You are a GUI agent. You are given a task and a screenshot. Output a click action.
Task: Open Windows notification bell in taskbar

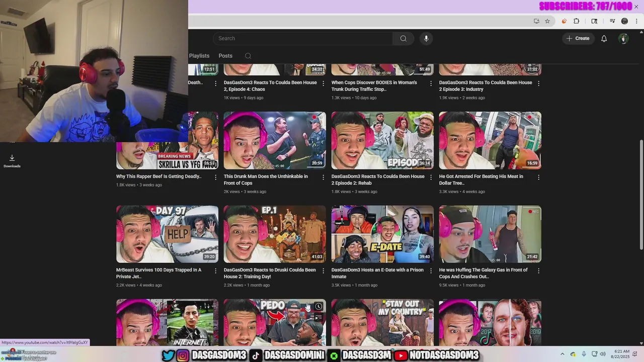[x=635, y=354]
